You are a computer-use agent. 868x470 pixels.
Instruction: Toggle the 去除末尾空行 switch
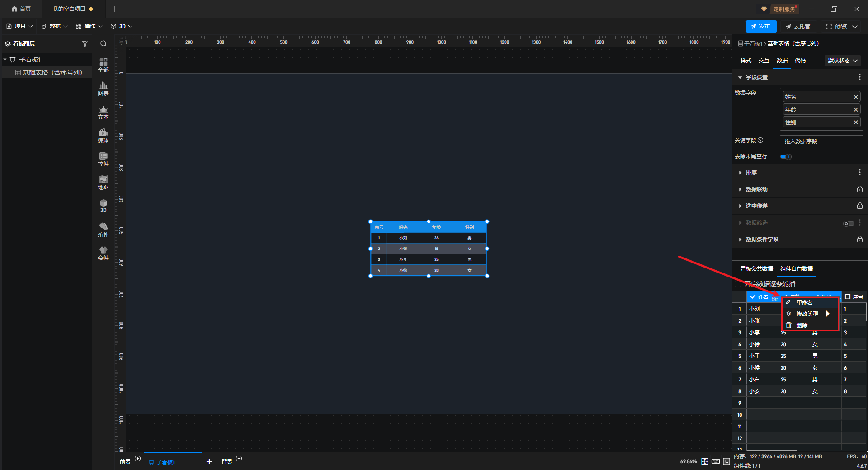click(x=786, y=157)
